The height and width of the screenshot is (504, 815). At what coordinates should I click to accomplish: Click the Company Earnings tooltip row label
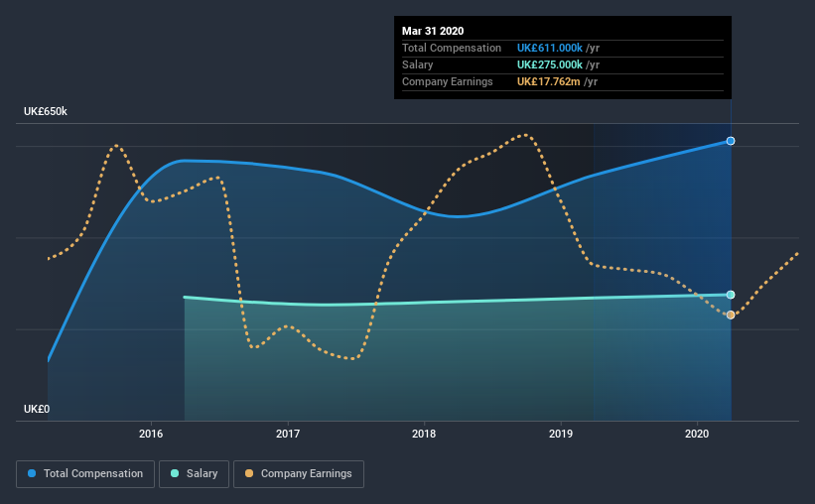click(447, 81)
